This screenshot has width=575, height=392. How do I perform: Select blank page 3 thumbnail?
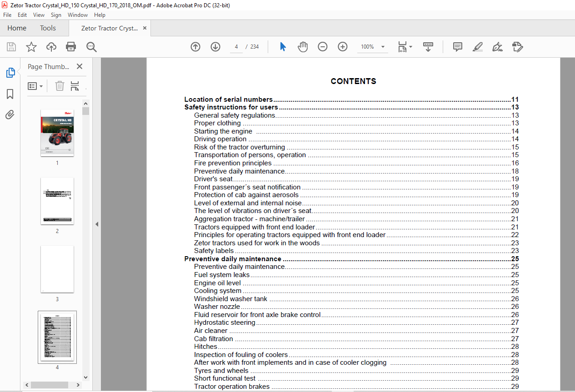pos(57,269)
